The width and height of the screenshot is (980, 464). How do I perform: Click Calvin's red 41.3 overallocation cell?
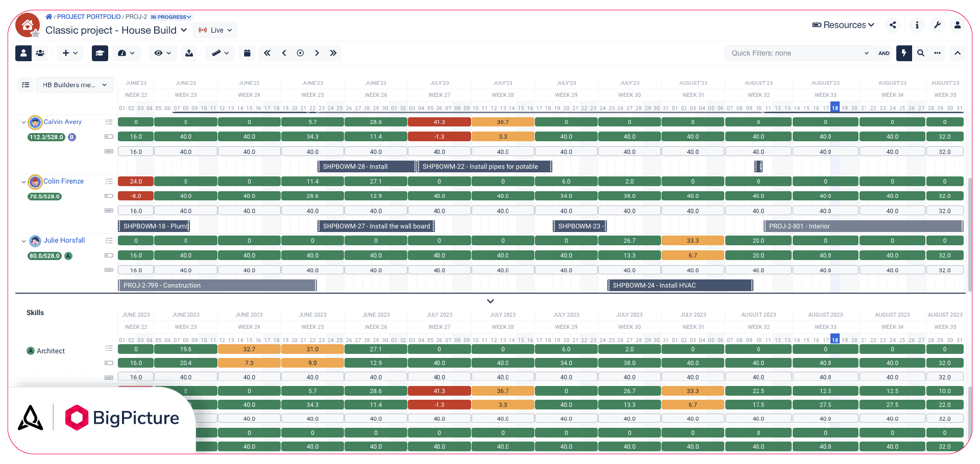pos(439,122)
